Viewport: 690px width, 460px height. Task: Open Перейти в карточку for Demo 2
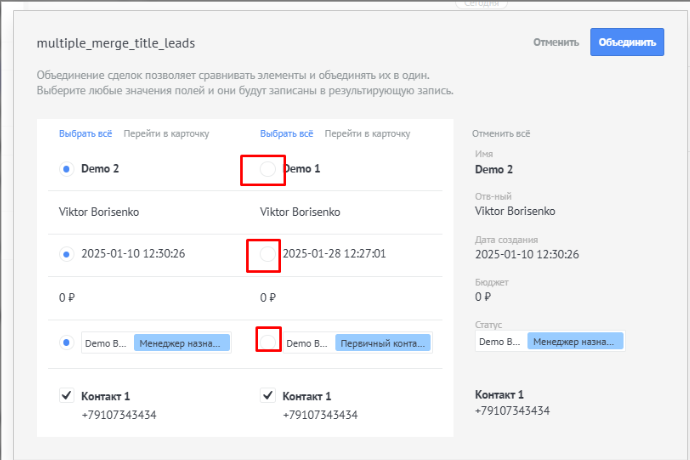click(x=166, y=134)
